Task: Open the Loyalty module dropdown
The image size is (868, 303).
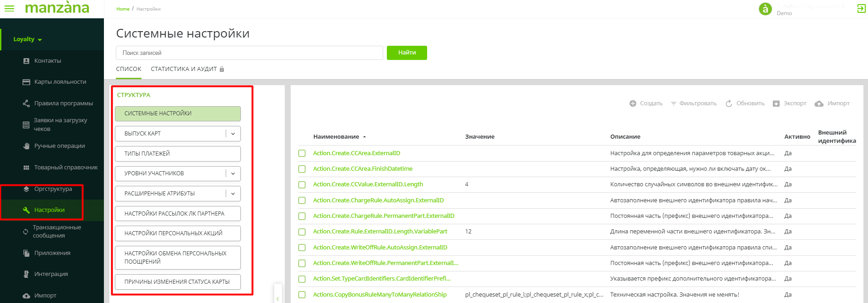Action: click(27, 39)
